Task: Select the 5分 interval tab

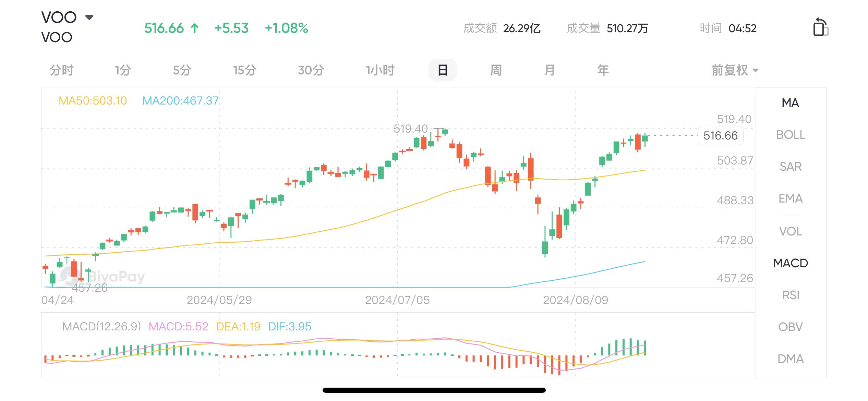Action: point(182,70)
